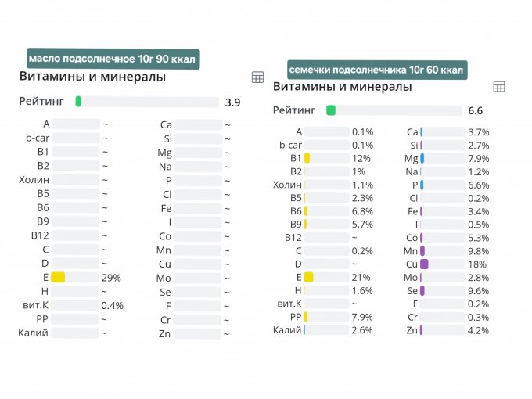Open table view in sunflower seeds panel

pos(499,86)
